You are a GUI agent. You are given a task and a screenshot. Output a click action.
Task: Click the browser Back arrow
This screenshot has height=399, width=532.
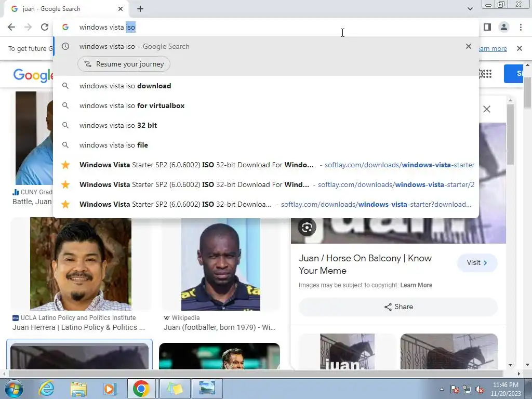(11, 27)
